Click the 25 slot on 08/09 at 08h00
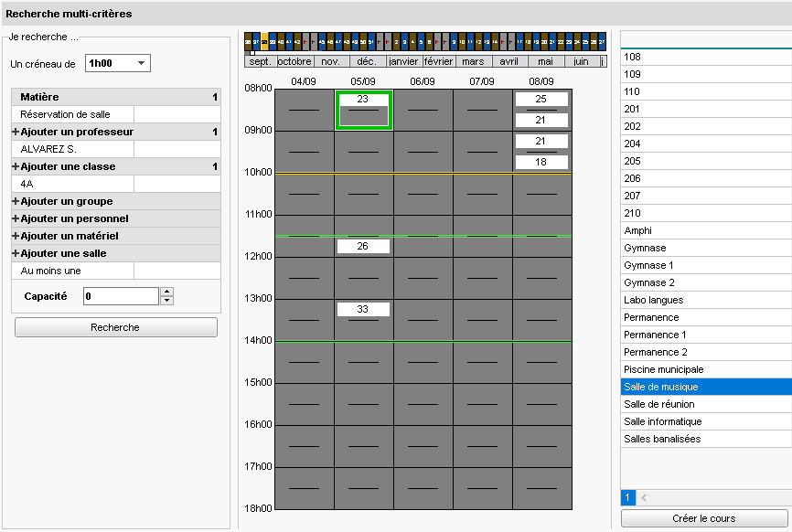This screenshot has height=532, width=792. pyautogui.click(x=541, y=100)
